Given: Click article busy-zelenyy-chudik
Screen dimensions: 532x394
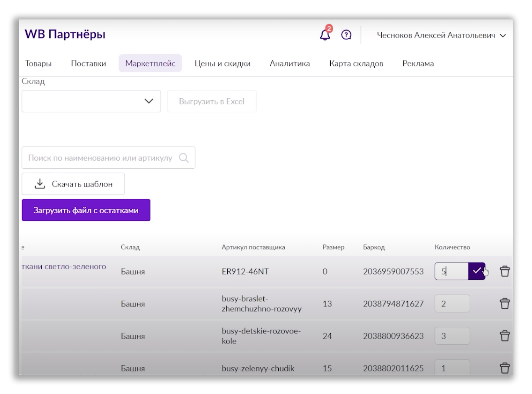Looking at the screenshot, I should (x=258, y=368).
